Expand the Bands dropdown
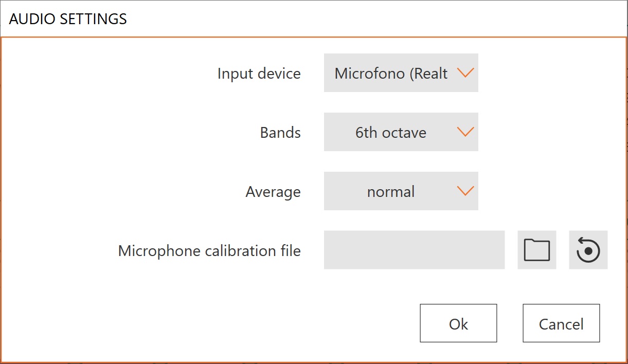This screenshot has height=364, width=628. coord(401,132)
